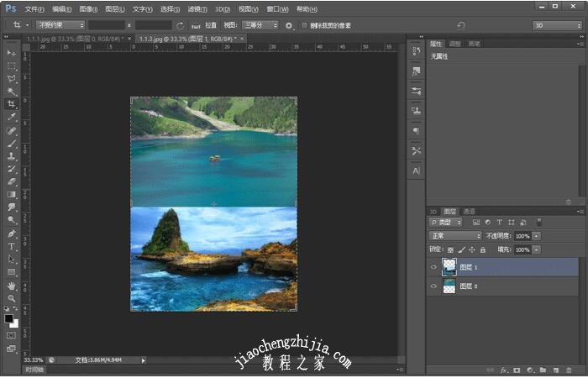Viewport: 588px width, 378px height.
Task: Select the Hand tool
Action: click(x=12, y=286)
